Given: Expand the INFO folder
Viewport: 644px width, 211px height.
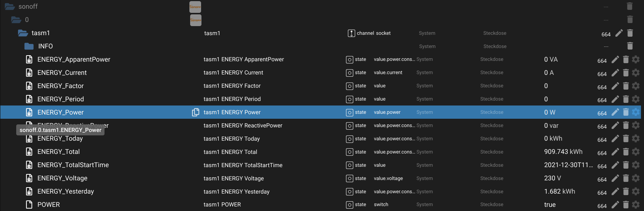Looking at the screenshot, I should click(x=29, y=46).
